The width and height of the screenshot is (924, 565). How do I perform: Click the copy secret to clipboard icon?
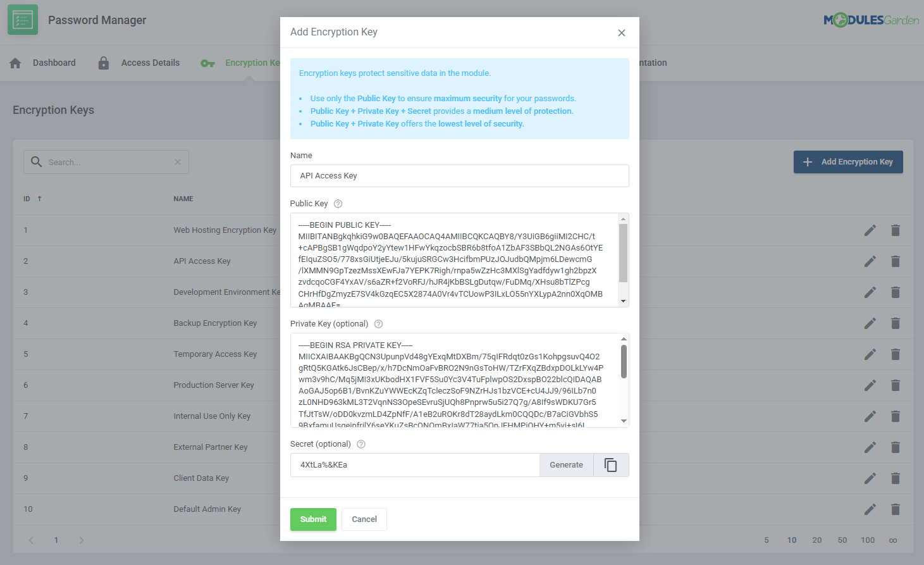click(610, 465)
